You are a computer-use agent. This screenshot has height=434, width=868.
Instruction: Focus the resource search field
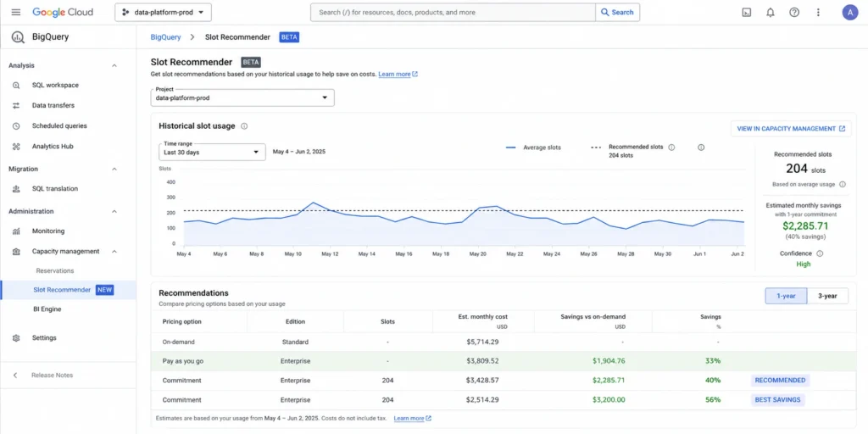453,12
